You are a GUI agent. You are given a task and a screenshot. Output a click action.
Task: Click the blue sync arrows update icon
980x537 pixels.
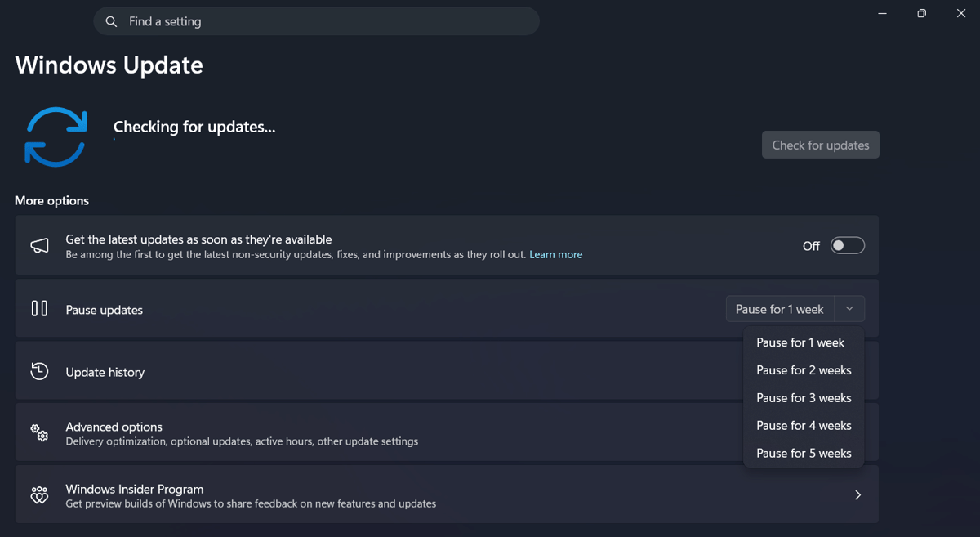click(56, 136)
